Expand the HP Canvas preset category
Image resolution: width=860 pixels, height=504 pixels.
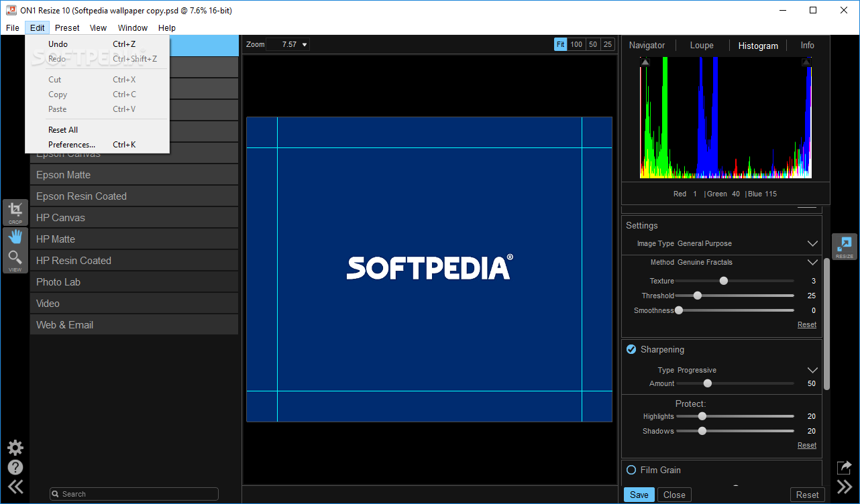click(x=134, y=218)
